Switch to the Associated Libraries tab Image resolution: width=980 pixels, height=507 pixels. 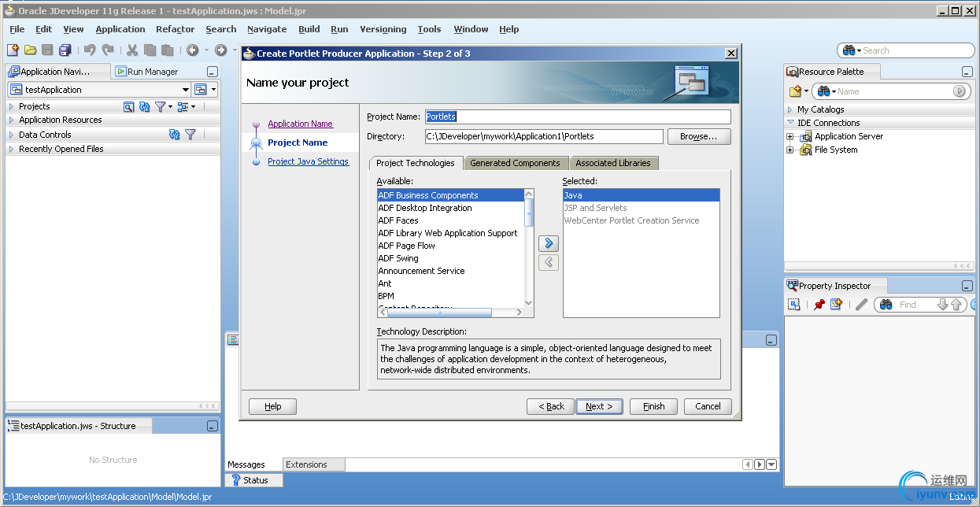(613, 163)
